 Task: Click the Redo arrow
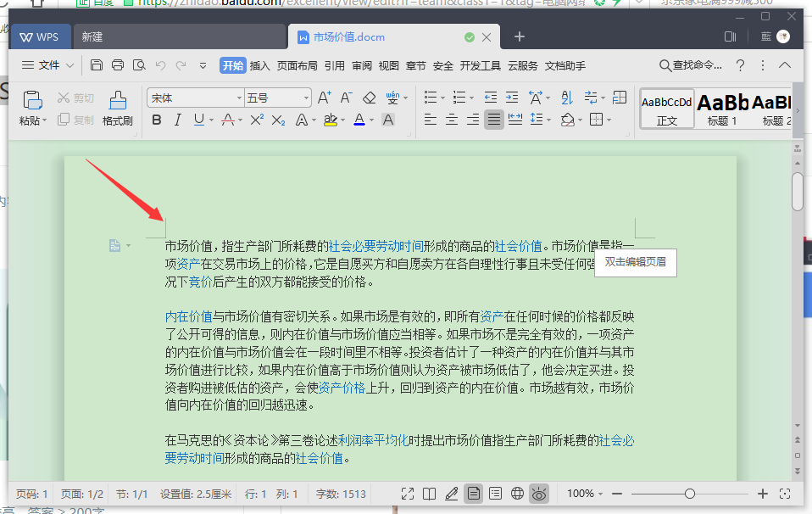click(x=181, y=65)
